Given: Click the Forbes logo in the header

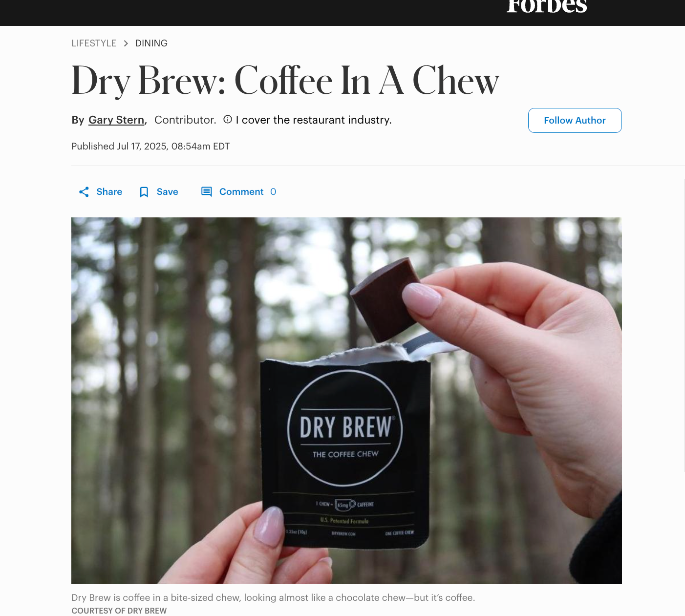Looking at the screenshot, I should [547, 6].
